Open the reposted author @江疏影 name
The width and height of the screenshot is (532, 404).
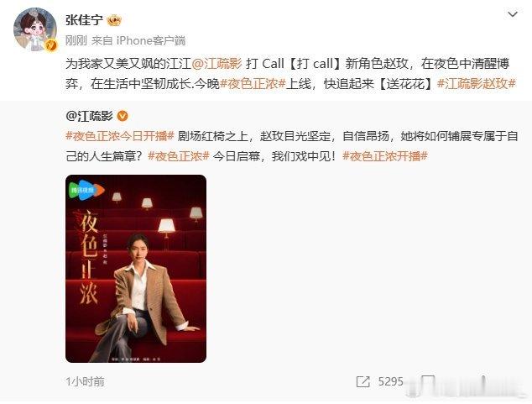click(x=89, y=117)
